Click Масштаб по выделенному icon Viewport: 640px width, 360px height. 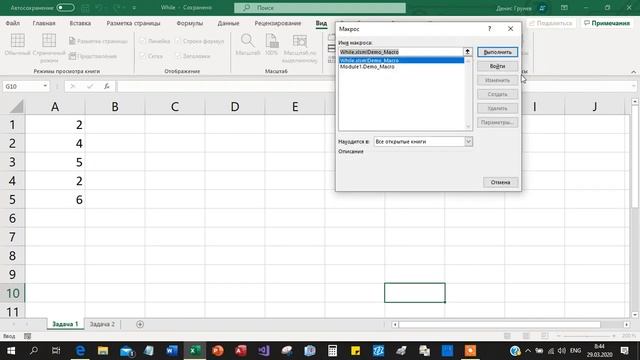(x=300, y=41)
